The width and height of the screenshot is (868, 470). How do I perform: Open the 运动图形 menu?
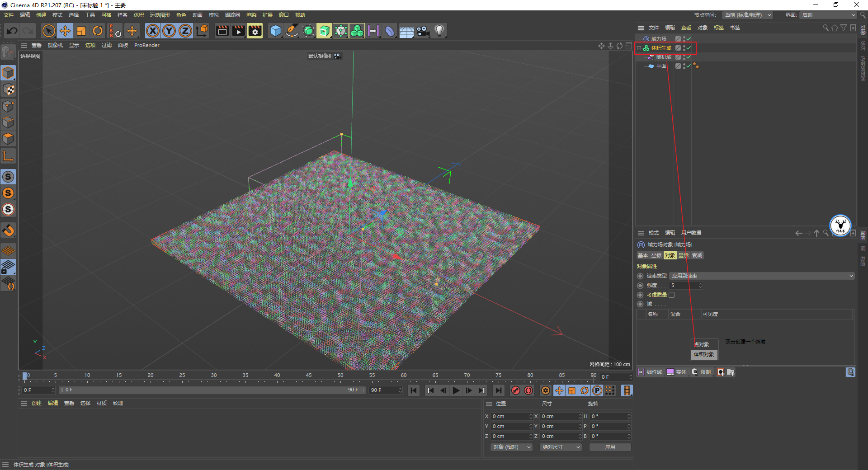160,15
